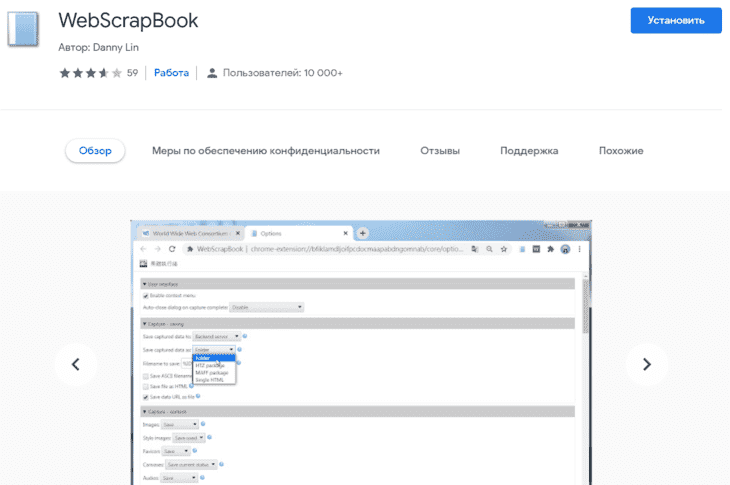In the preview, click the new tab plus button
The width and height of the screenshot is (730, 485).
[x=363, y=233]
